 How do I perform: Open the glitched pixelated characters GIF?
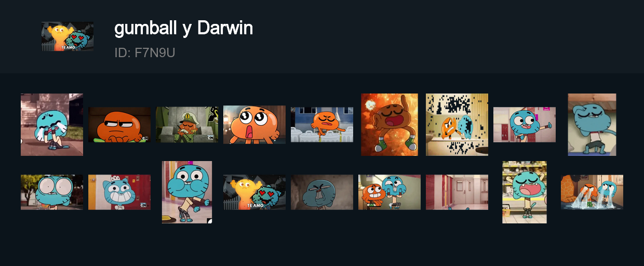(457, 125)
